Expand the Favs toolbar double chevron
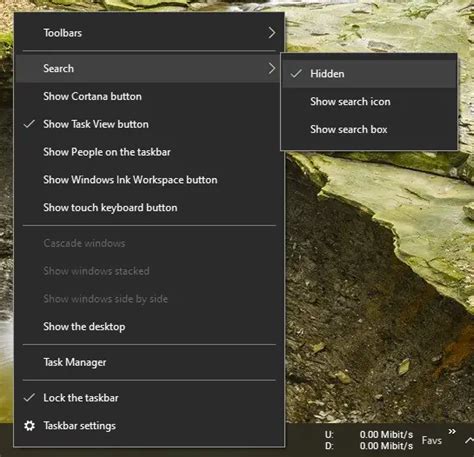This screenshot has width=474, height=457. pyautogui.click(x=452, y=431)
